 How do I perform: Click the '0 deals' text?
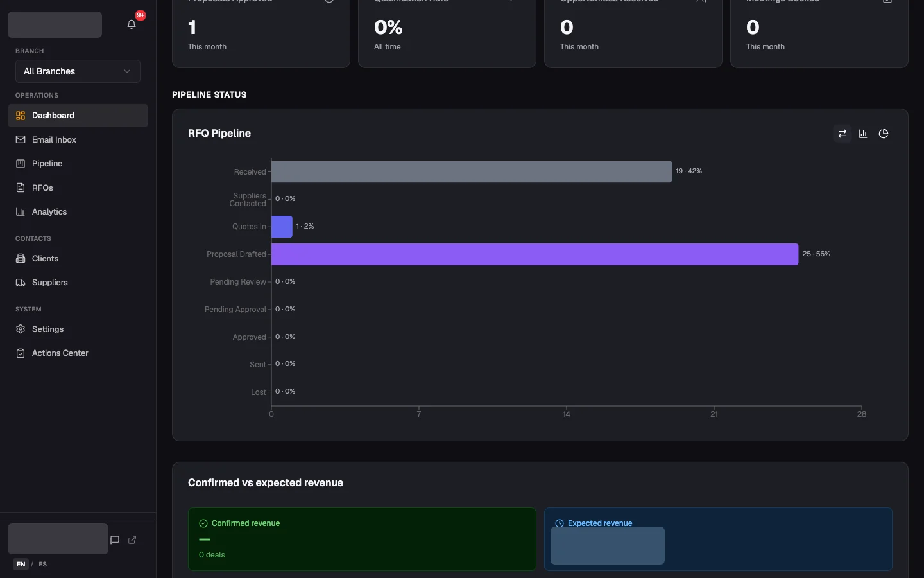pyautogui.click(x=212, y=555)
